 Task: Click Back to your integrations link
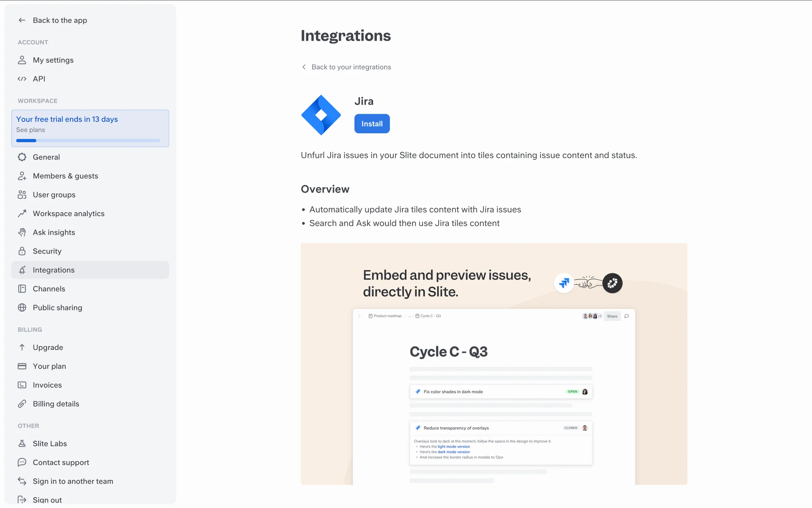(351, 67)
